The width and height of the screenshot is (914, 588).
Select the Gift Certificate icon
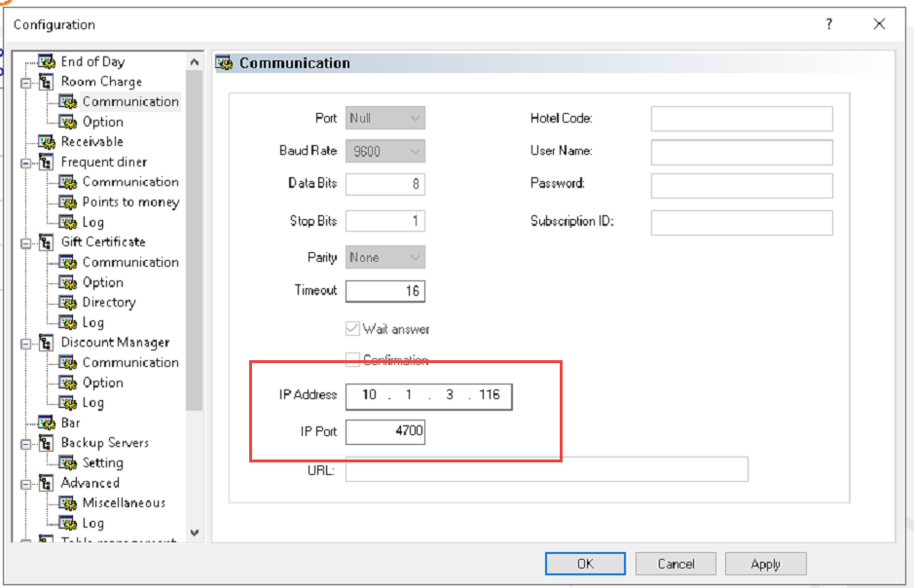[46, 241]
